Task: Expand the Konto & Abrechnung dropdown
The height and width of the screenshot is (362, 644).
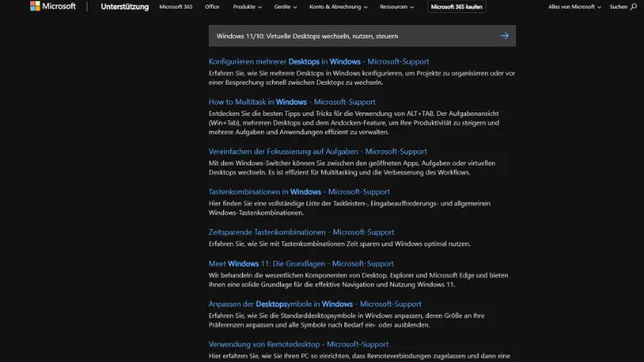Action: (338, 7)
